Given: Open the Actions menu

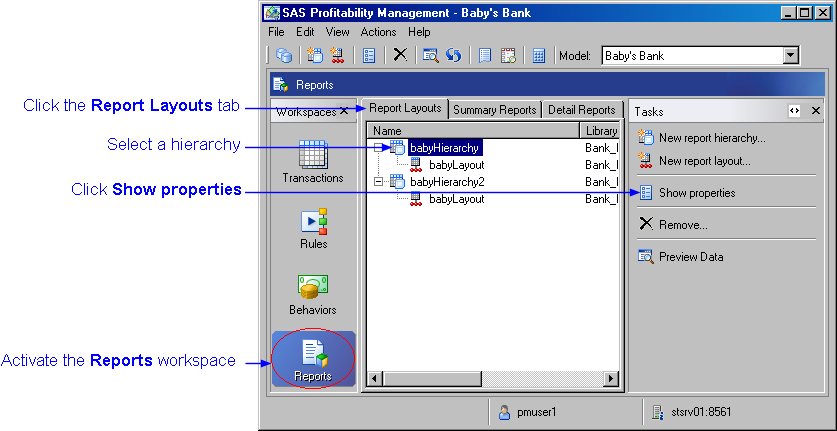Looking at the screenshot, I should (378, 32).
